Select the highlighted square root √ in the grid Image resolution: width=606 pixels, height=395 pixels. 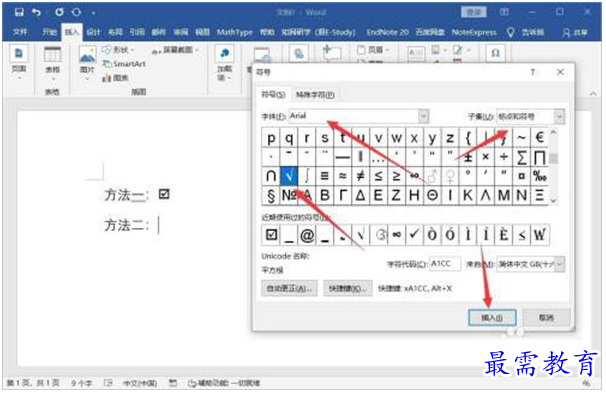point(289,176)
